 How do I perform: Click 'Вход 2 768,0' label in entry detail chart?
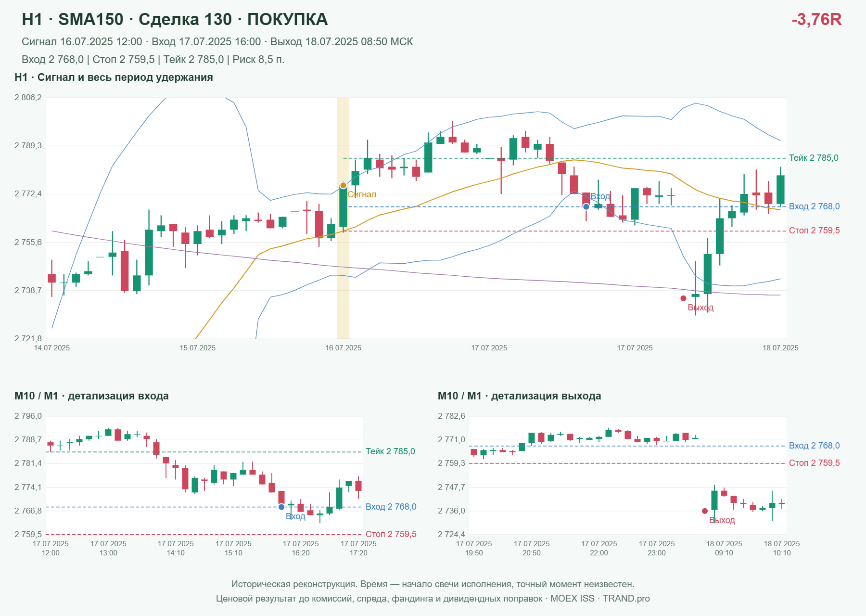click(x=391, y=507)
